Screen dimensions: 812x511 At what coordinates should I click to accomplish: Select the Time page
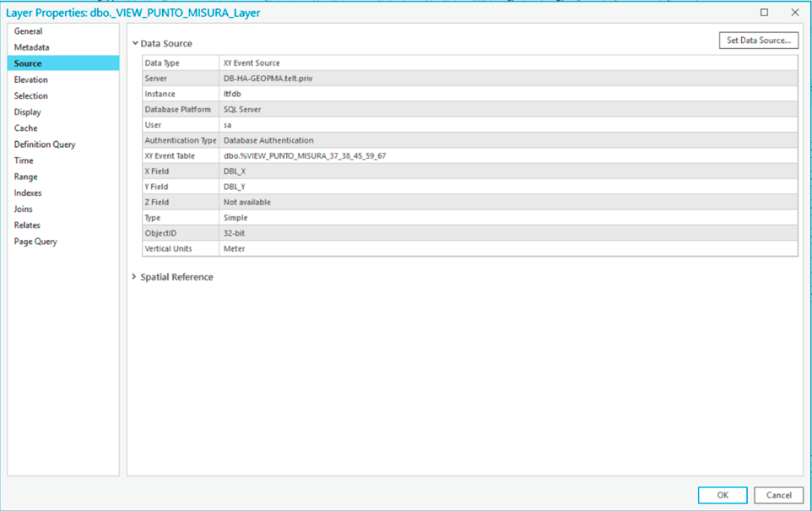point(34,160)
